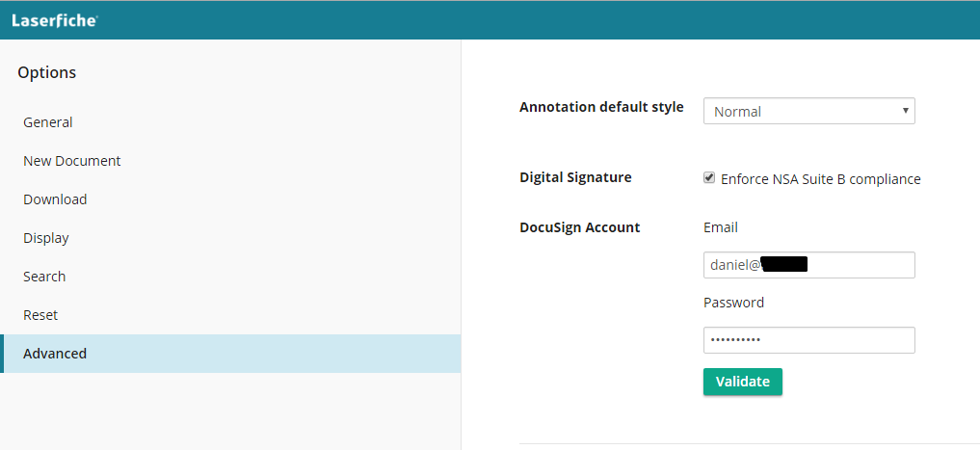Select the Download options section
Image resolution: width=980 pixels, height=450 pixels.
230,199
